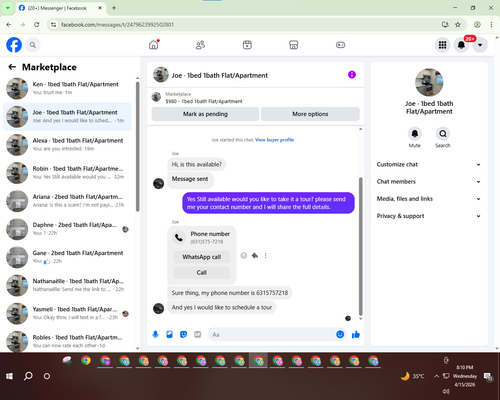Expand the Chat members section
Screen dimensions: 500x400
tap(429, 182)
